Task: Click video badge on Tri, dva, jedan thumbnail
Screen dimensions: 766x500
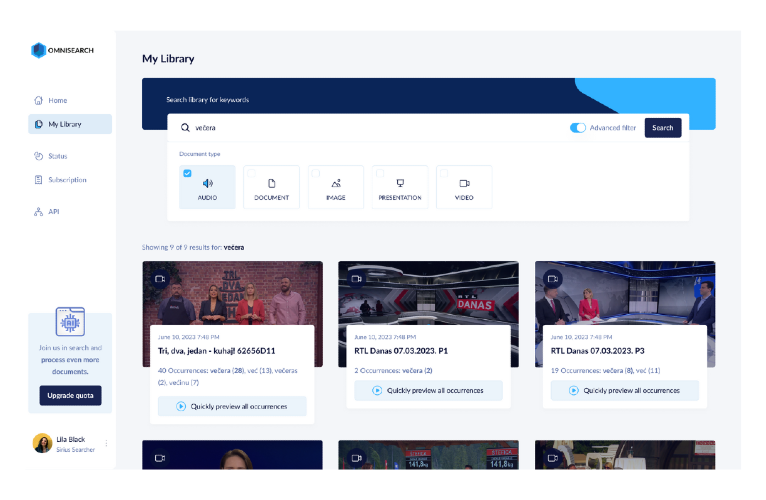Action: click(x=160, y=279)
